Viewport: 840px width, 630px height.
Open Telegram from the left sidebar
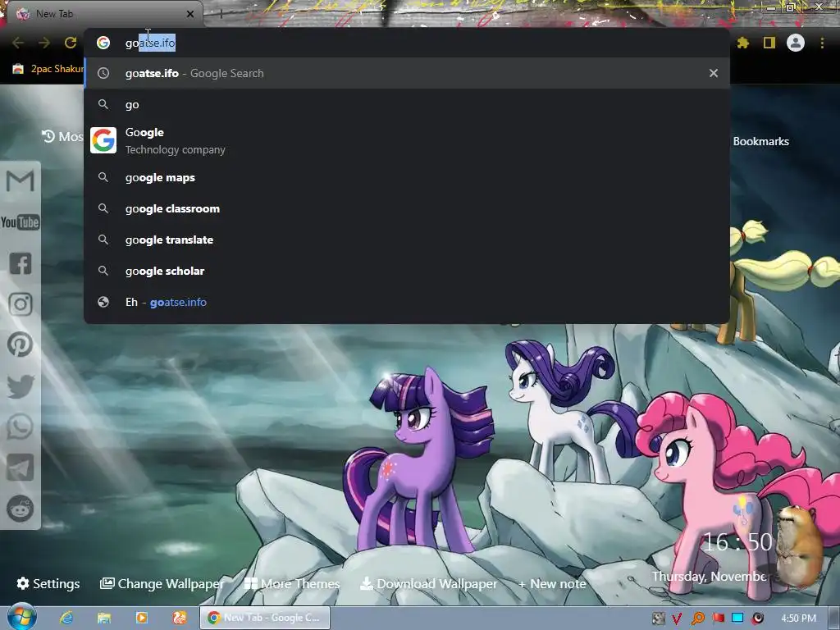click(21, 468)
